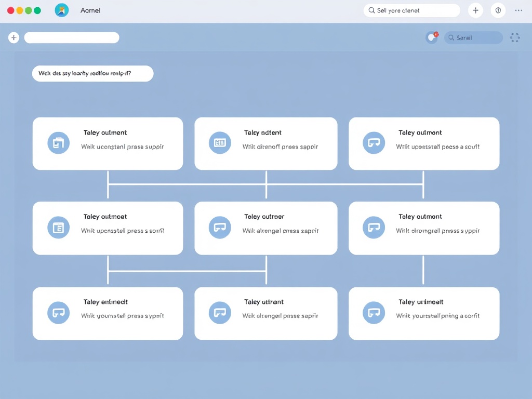This screenshot has height=399, width=532.
Task: Click the camera icon on the top-right Taley outmont card
Action: point(374,142)
